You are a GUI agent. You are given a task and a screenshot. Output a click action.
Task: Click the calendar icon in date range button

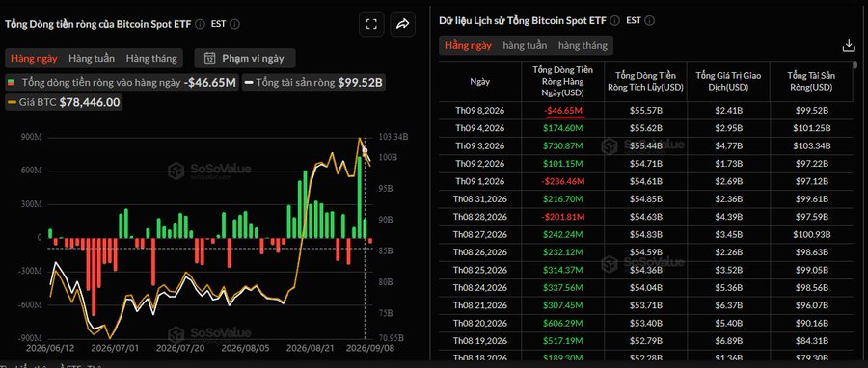pyautogui.click(x=210, y=58)
